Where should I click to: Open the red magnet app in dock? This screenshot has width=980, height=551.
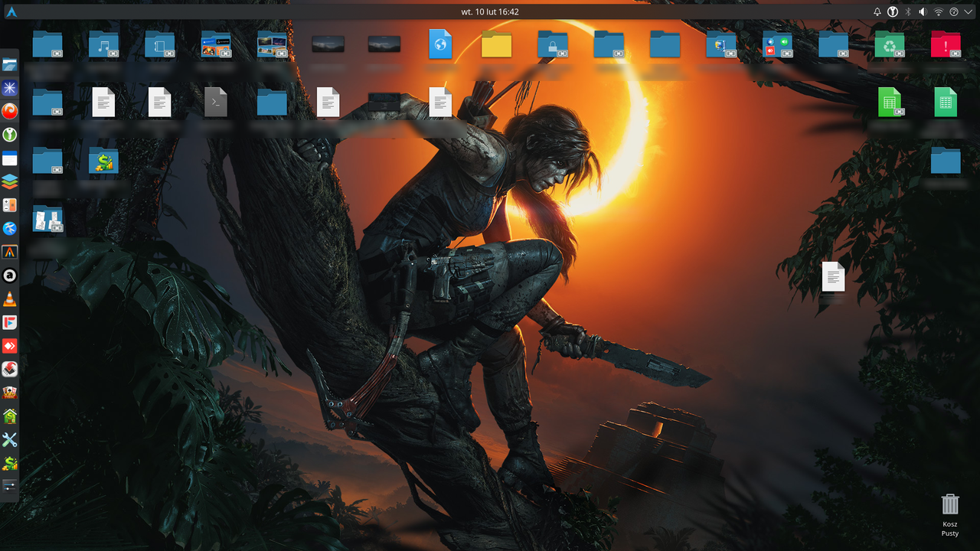tap(10, 370)
